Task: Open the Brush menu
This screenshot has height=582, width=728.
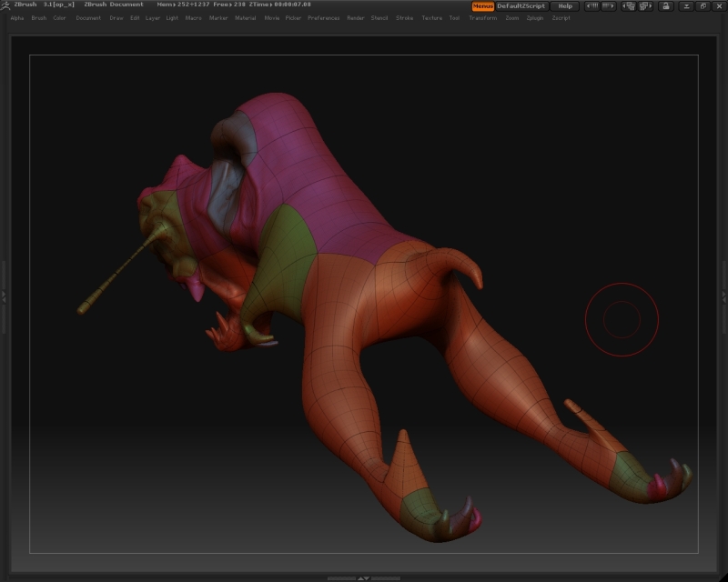Action: pyautogui.click(x=39, y=18)
